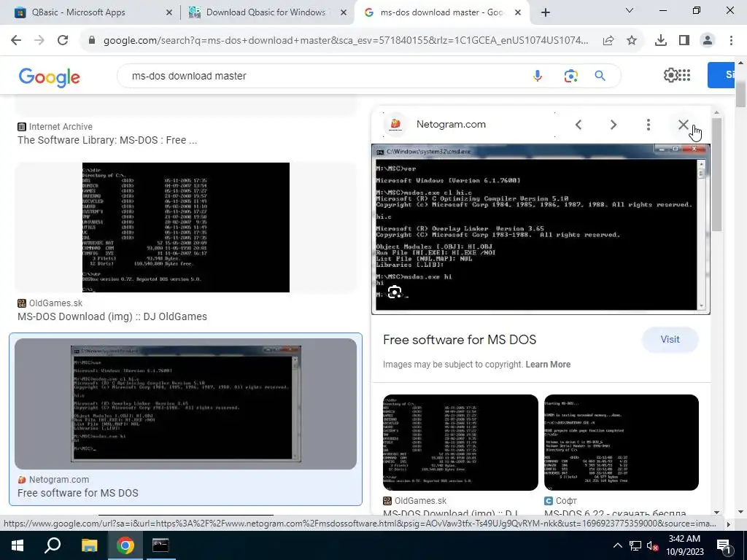Open Windows Start menu
Image resolution: width=747 pixels, height=560 pixels.
click(18, 545)
